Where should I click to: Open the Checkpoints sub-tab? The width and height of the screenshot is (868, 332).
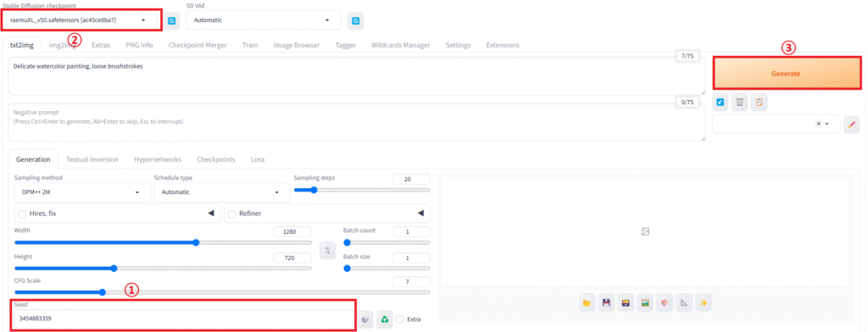(216, 159)
